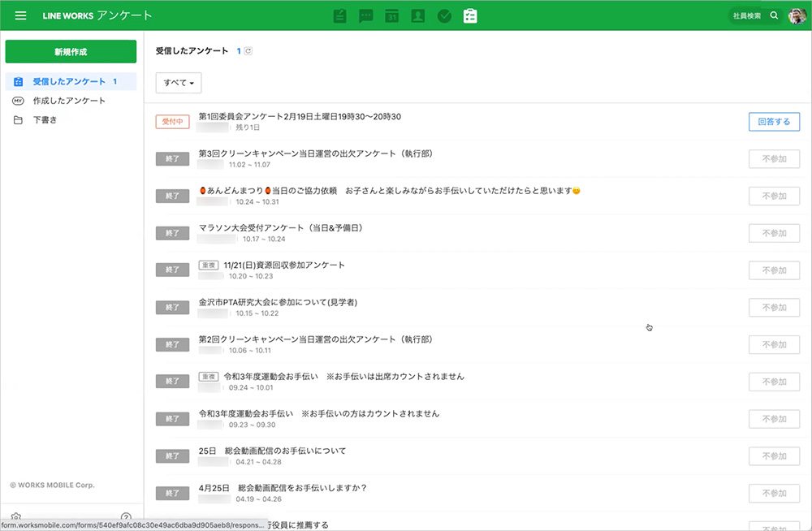Click the survey clipboard icon in the header

470,16
